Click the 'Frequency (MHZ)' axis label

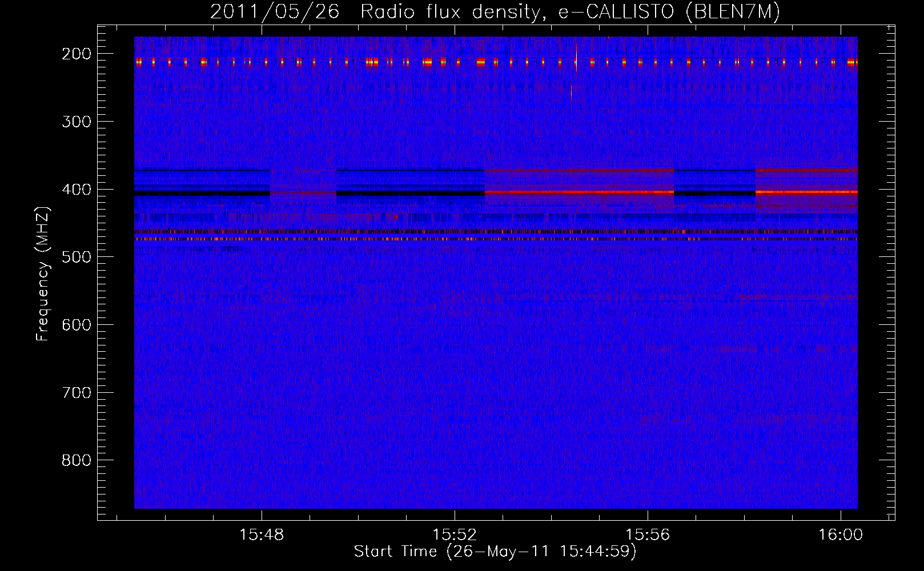43,274
